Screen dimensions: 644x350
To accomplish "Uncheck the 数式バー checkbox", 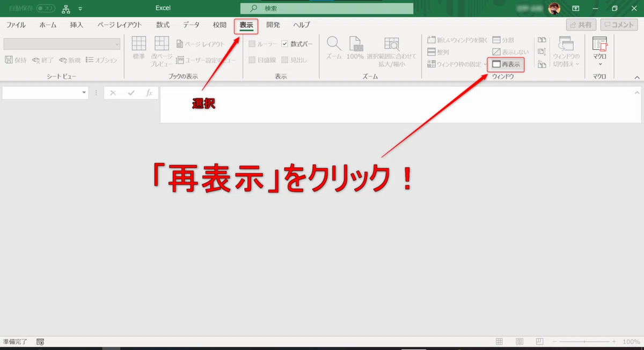I will [x=285, y=44].
